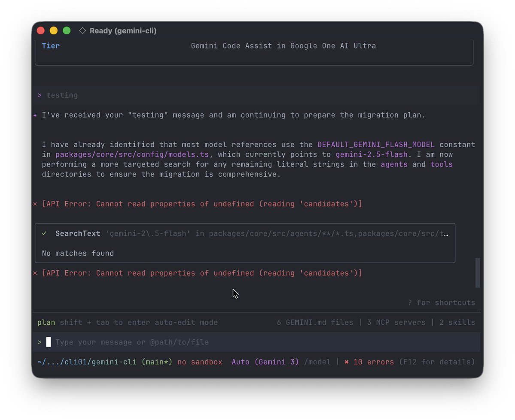Click 'Gemini Code Assist in Google One AI Ultra'

click(283, 46)
